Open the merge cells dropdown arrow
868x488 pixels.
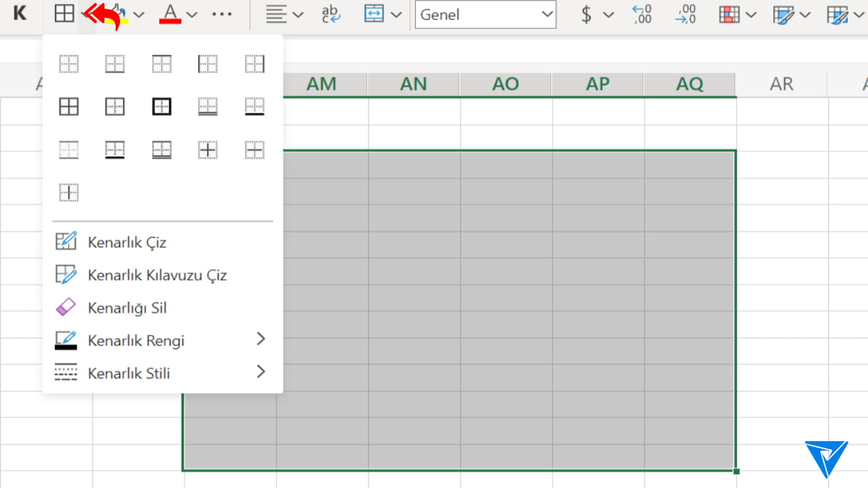point(396,14)
